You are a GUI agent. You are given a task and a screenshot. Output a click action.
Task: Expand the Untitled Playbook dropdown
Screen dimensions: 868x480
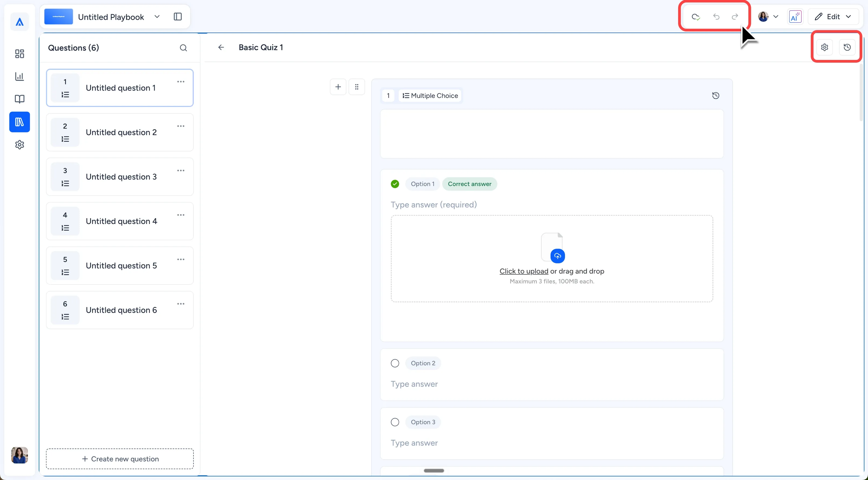click(157, 17)
